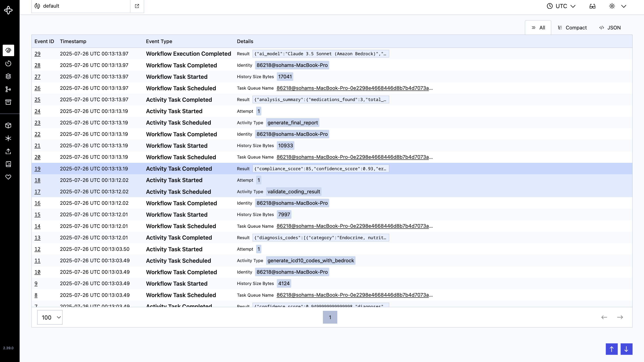Open event ID 29 link
The height and width of the screenshot is (362, 644).
(x=38, y=54)
